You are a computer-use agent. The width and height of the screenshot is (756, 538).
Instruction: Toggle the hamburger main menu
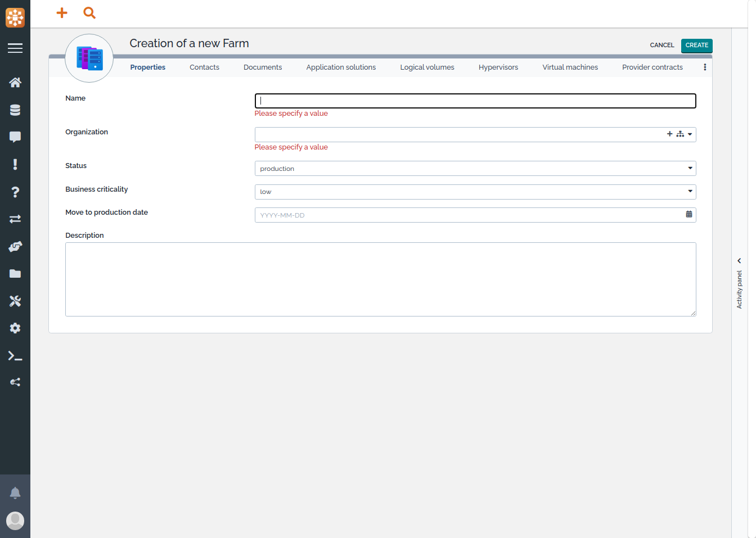click(x=15, y=48)
